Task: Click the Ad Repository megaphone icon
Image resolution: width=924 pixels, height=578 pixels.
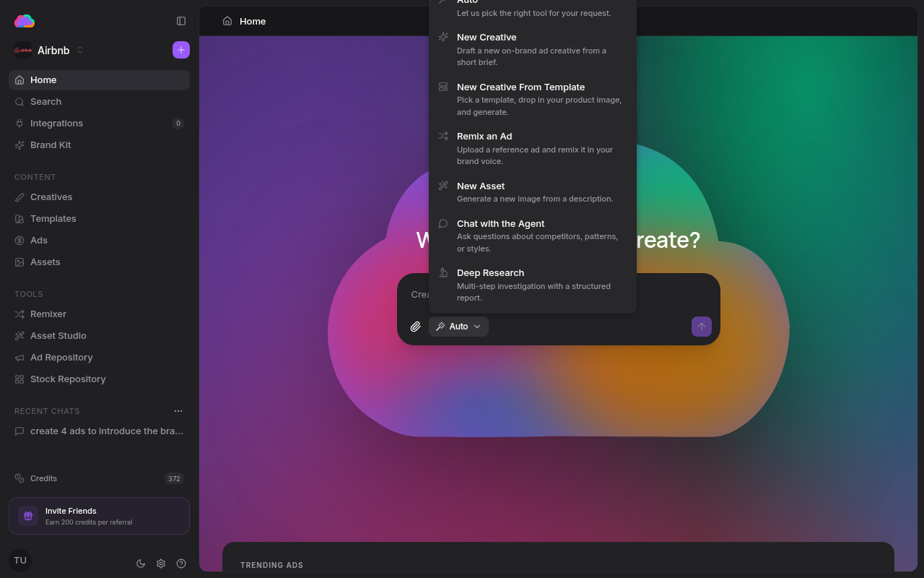Action: pyautogui.click(x=19, y=358)
